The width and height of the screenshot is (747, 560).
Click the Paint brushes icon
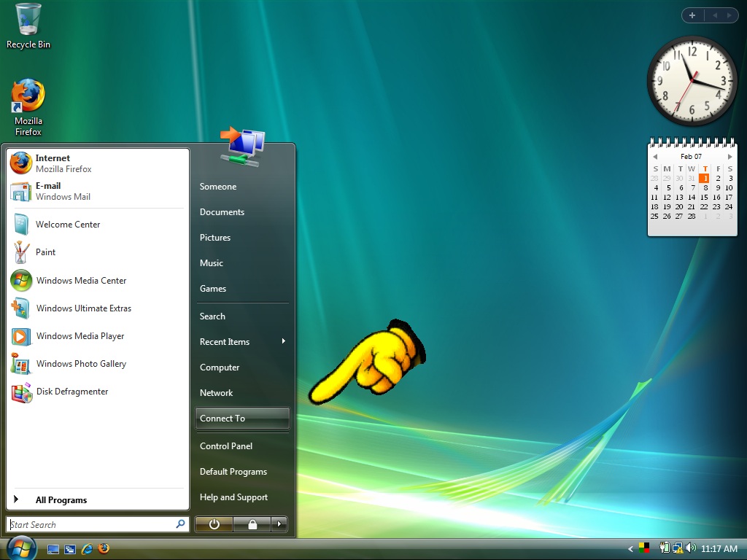(21, 252)
